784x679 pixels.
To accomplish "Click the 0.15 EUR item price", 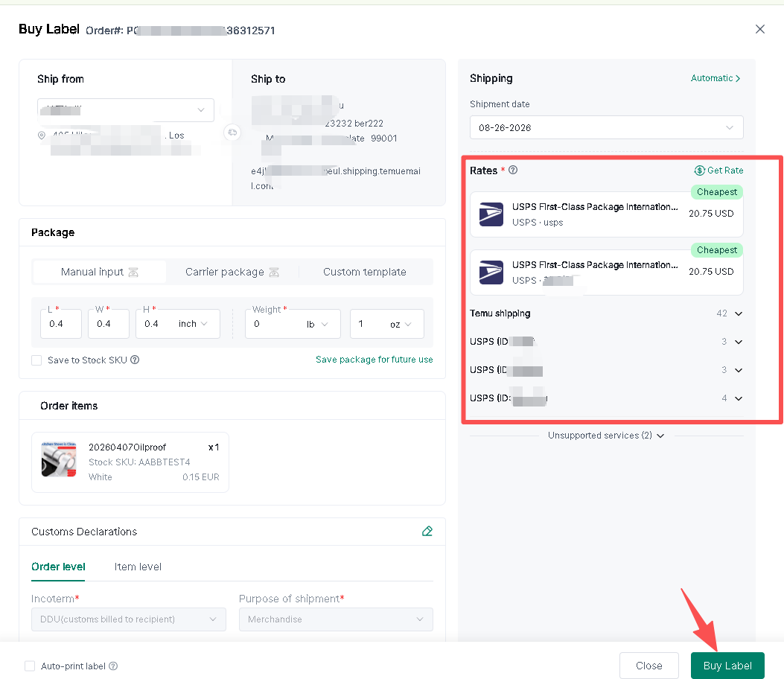I will click(x=201, y=477).
